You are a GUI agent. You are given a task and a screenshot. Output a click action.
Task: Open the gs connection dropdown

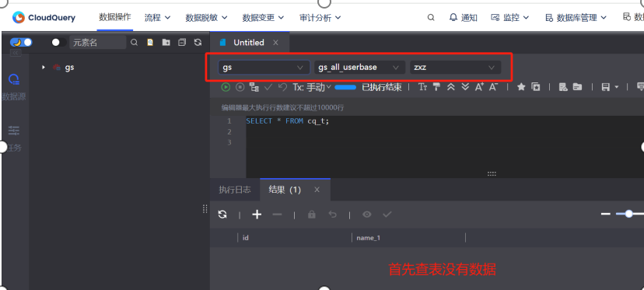coord(264,68)
